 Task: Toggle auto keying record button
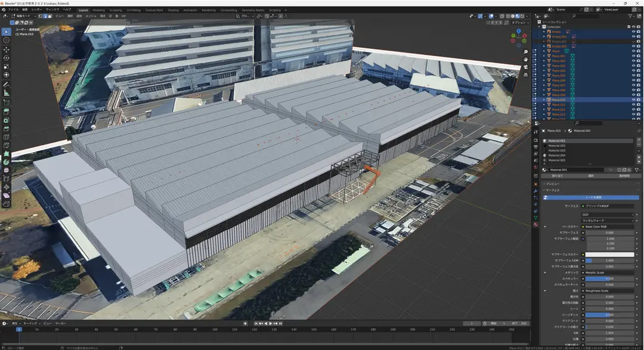[245, 323]
